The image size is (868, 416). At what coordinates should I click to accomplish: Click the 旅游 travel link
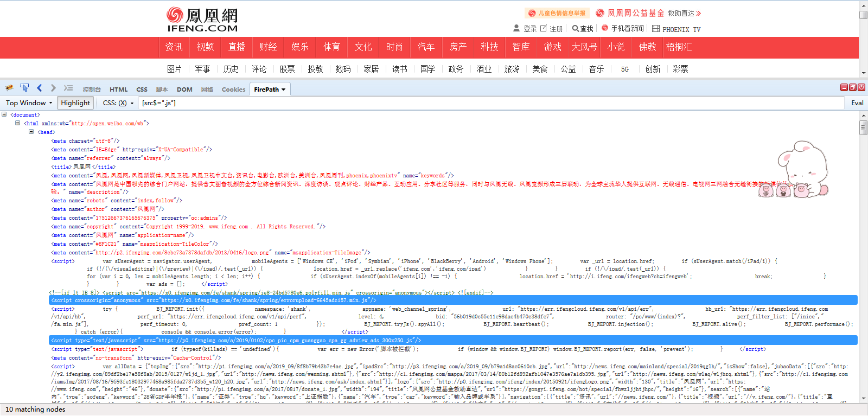[512, 69]
